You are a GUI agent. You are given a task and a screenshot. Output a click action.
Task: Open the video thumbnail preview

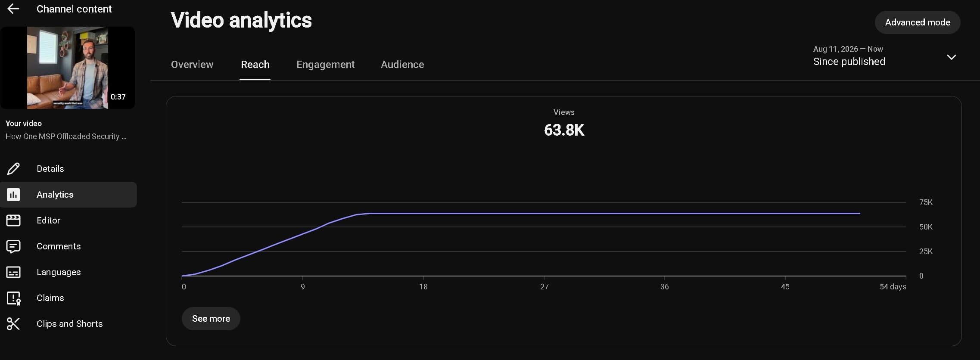[x=68, y=68]
